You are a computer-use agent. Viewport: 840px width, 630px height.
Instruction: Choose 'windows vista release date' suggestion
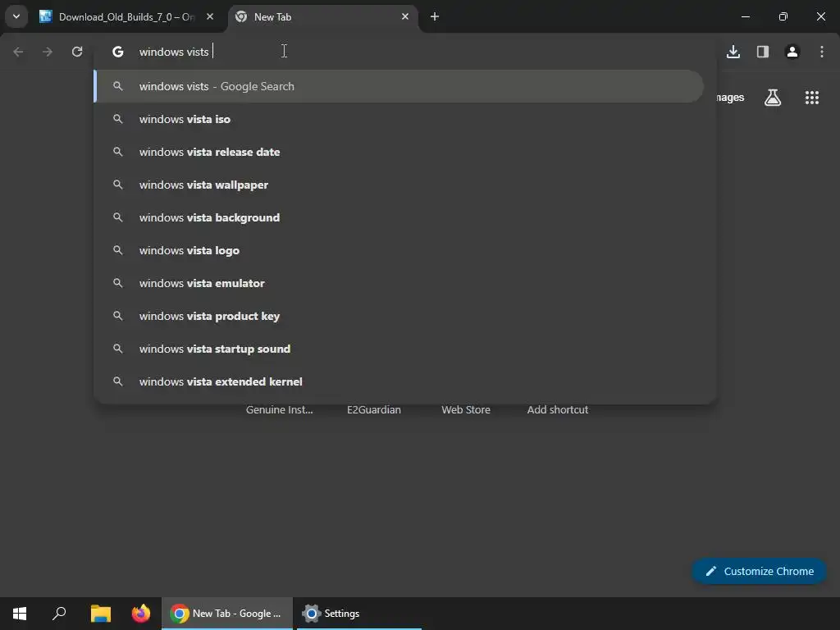(399, 152)
